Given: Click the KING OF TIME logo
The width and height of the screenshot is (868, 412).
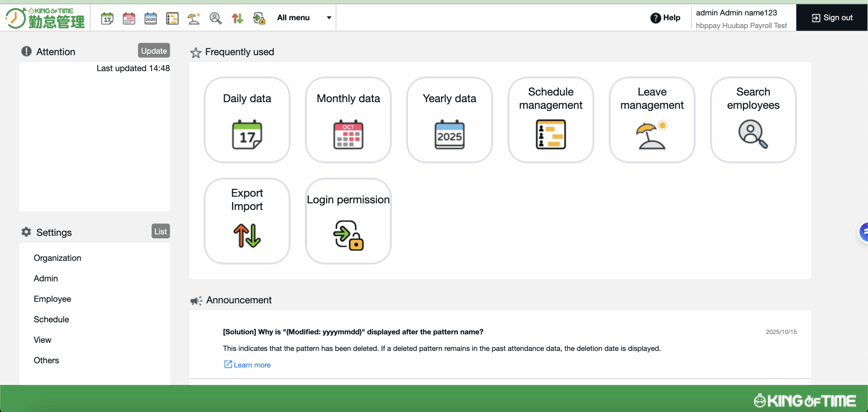Looking at the screenshot, I should [x=45, y=18].
